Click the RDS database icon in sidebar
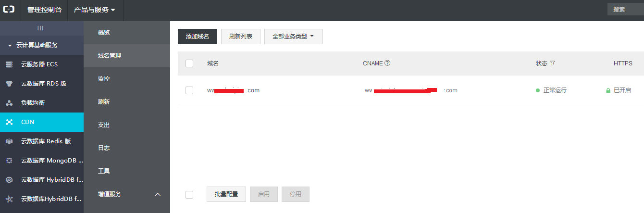The image size is (644, 213). coord(9,84)
